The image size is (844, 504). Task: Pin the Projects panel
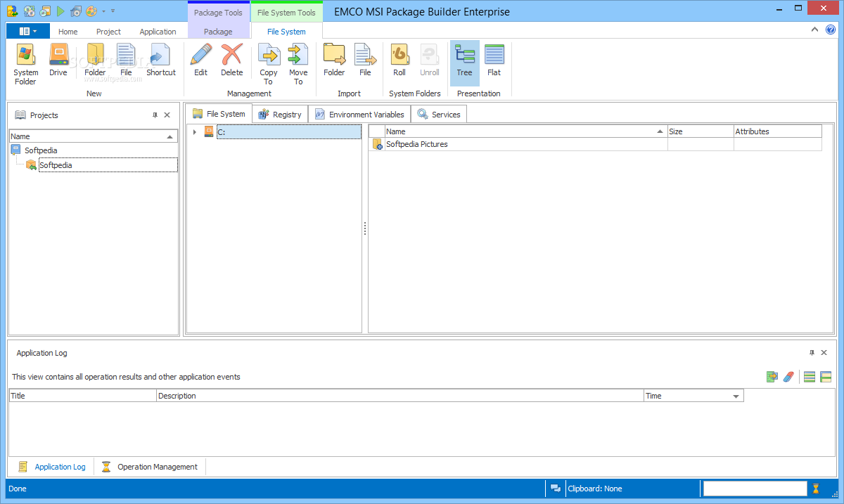pyautogui.click(x=155, y=115)
